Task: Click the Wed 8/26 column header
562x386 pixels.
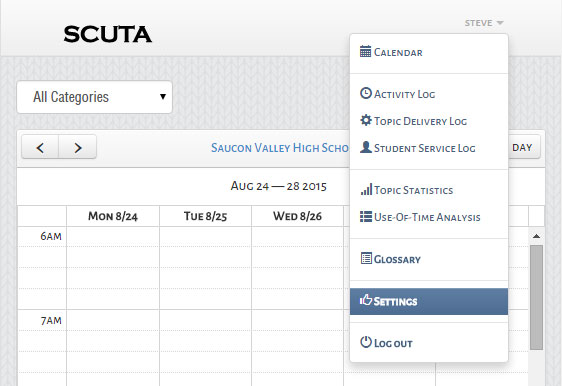Action: point(297,216)
